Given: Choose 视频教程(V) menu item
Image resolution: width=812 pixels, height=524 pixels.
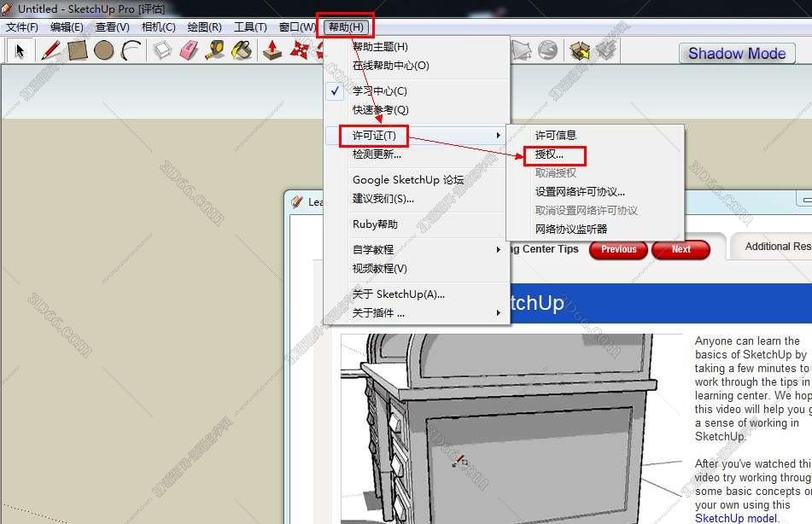Looking at the screenshot, I should [x=418, y=269].
